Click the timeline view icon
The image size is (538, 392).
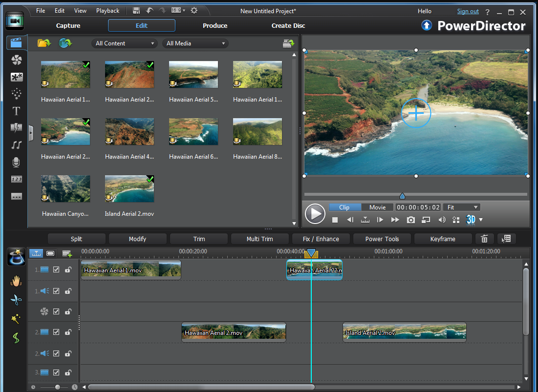36,253
